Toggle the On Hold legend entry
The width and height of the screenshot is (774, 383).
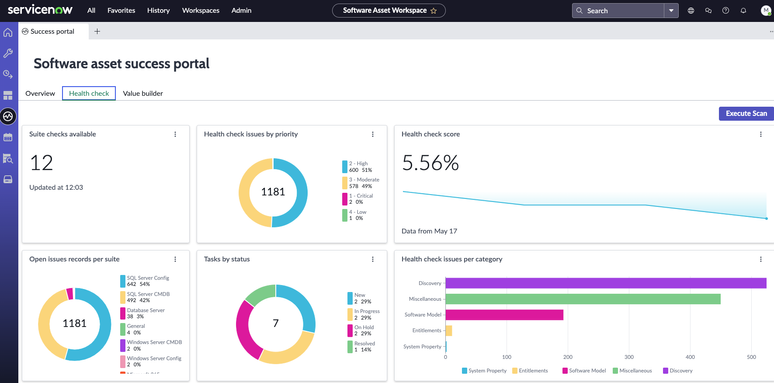(x=359, y=330)
